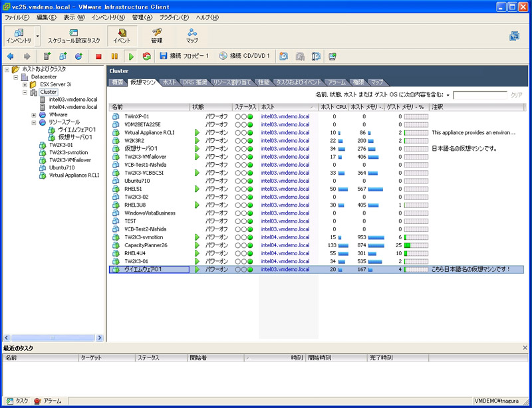The image size is (532, 408).
Task: Click guest memory bar for RHEL4U4 row
Action: click(416, 253)
